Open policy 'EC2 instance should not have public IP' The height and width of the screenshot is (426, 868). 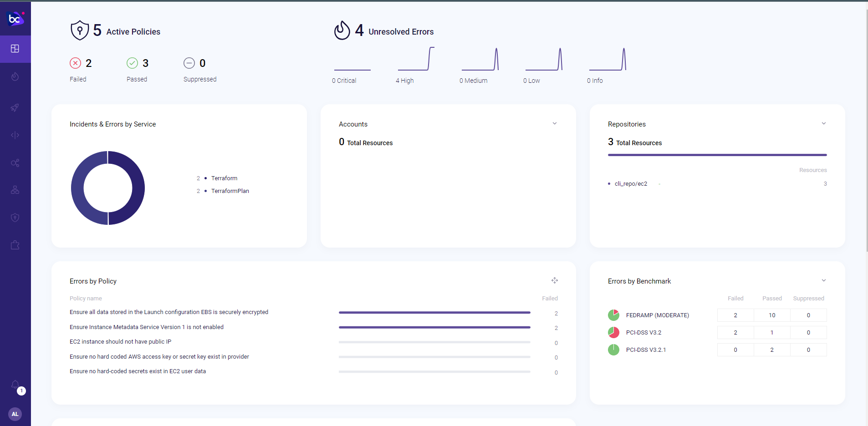pos(120,342)
